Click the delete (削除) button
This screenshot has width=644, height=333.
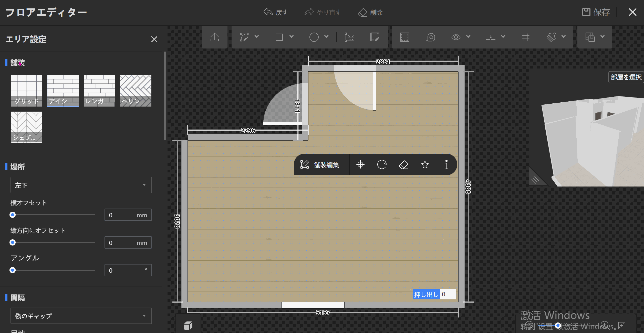[x=370, y=12]
